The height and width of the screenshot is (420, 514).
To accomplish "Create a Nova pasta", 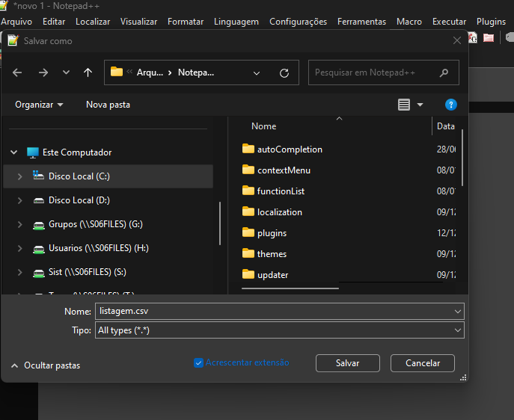I will [x=108, y=105].
